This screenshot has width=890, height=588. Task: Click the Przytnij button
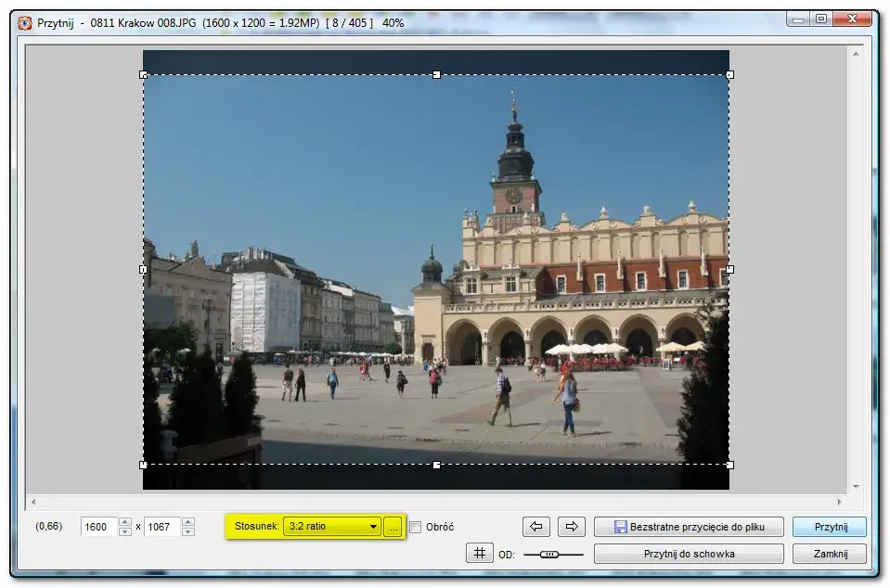coord(829,526)
